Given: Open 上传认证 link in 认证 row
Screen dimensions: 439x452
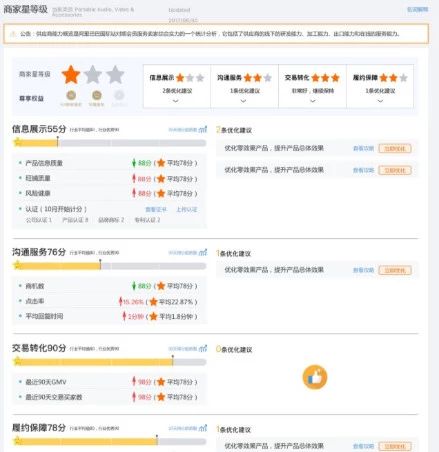Looking at the screenshot, I should click(187, 209).
